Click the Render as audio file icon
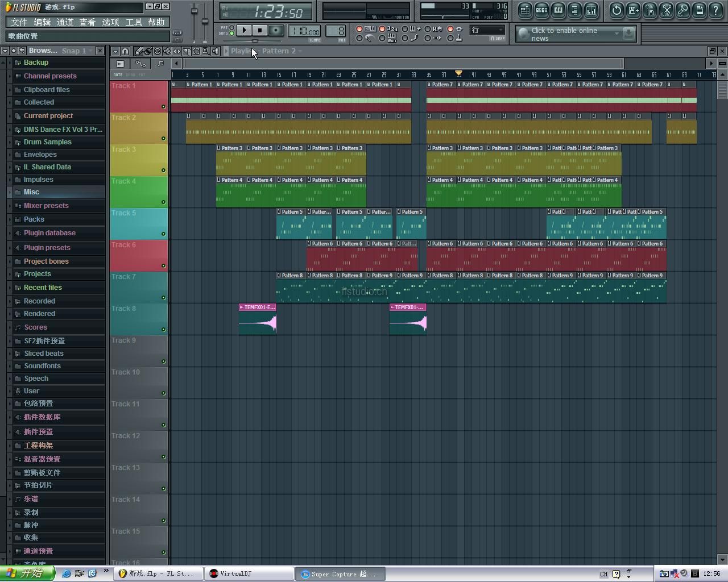Viewport: 728px width, 582px height. coord(650,10)
